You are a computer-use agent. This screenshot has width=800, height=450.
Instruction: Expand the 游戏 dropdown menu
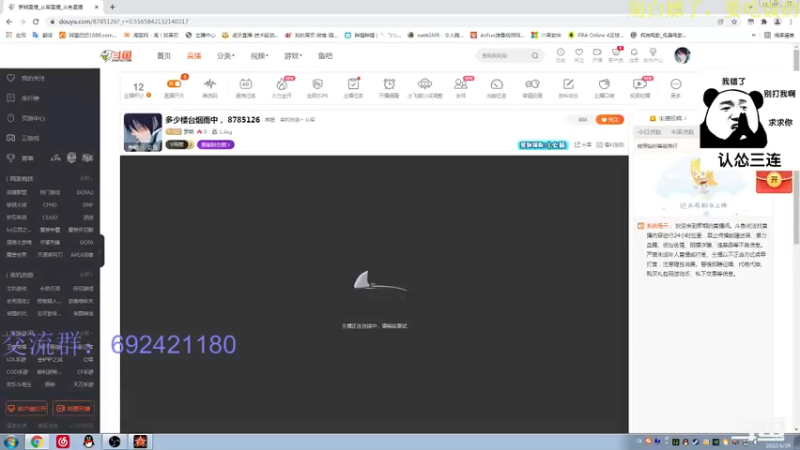coord(293,56)
